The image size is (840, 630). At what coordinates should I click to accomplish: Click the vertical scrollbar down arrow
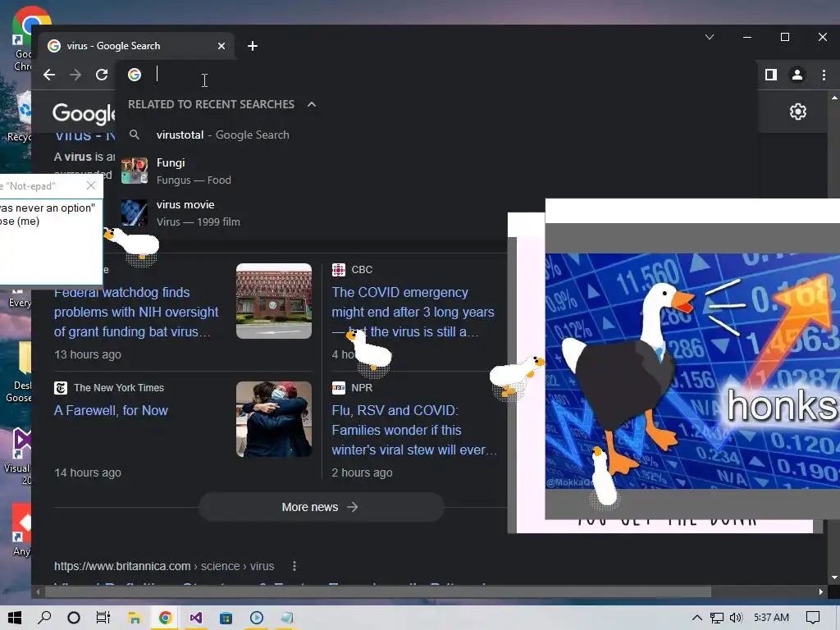click(834, 577)
